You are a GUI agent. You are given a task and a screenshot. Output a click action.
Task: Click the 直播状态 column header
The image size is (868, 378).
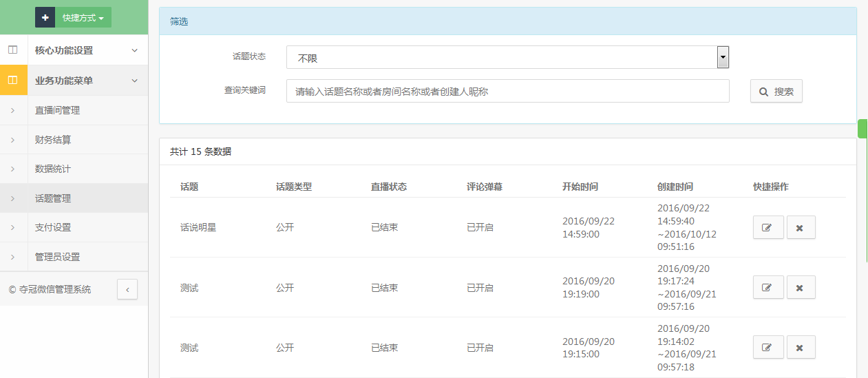(389, 187)
